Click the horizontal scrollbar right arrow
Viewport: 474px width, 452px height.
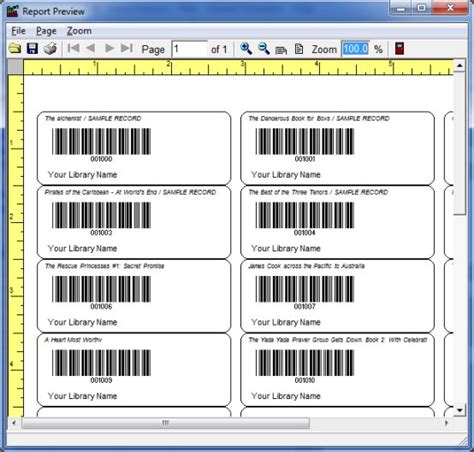click(447, 423)
